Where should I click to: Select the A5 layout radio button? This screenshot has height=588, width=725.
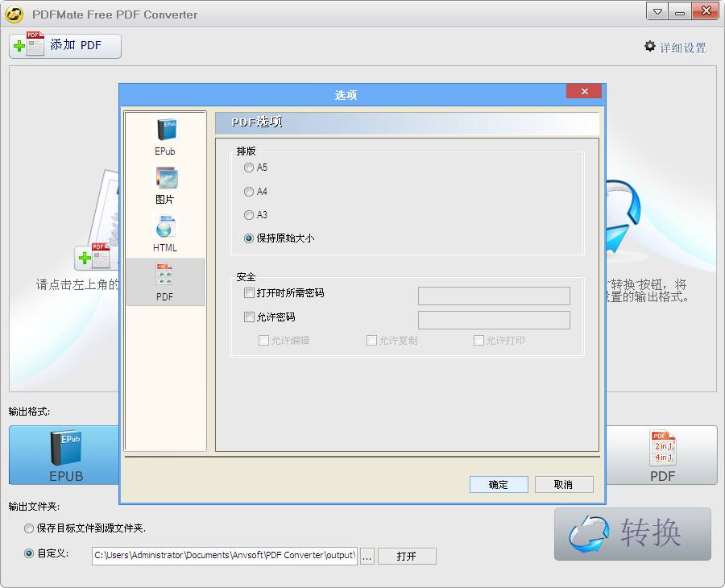249,168
